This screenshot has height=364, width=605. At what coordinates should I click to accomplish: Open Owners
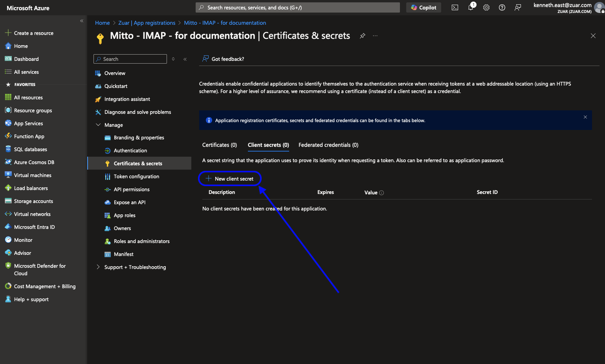pyautogui.click(x=118, y=228)
